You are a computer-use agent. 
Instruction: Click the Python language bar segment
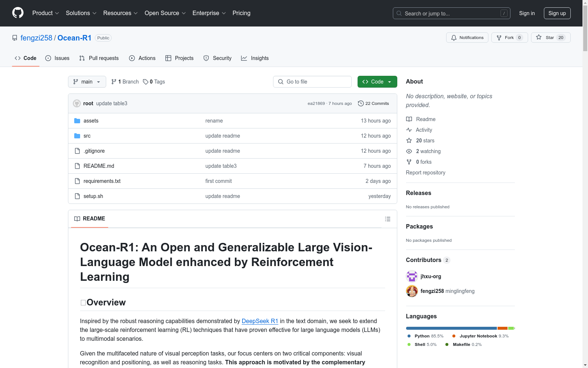tap(451, 328)
